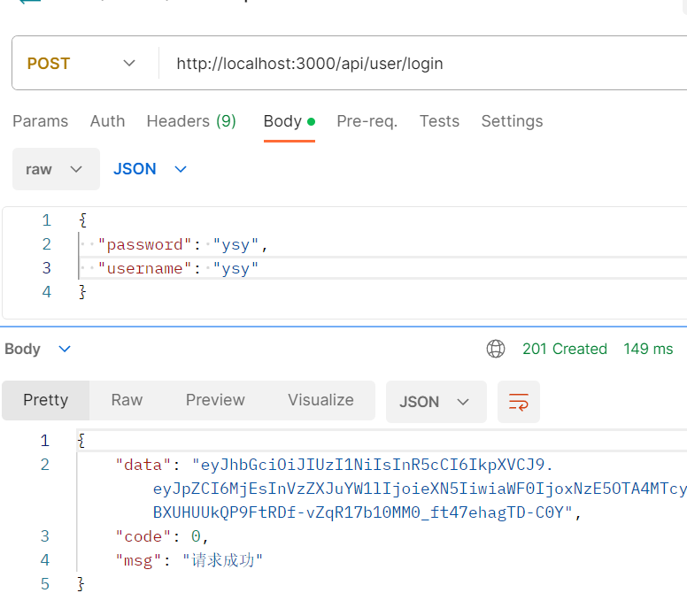The image size is (687, 616).
Task: Open the response JSON format dropdown
Action: coord(435,402)
